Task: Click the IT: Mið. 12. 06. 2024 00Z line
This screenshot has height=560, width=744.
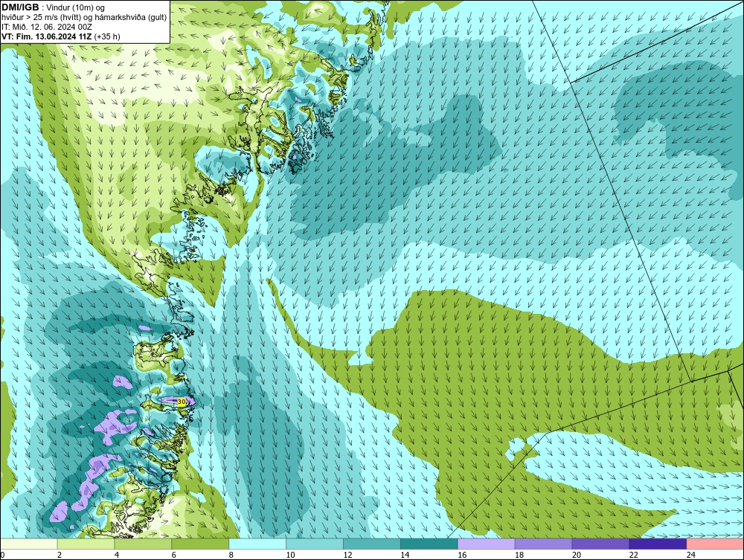Action: coord(46,27)
